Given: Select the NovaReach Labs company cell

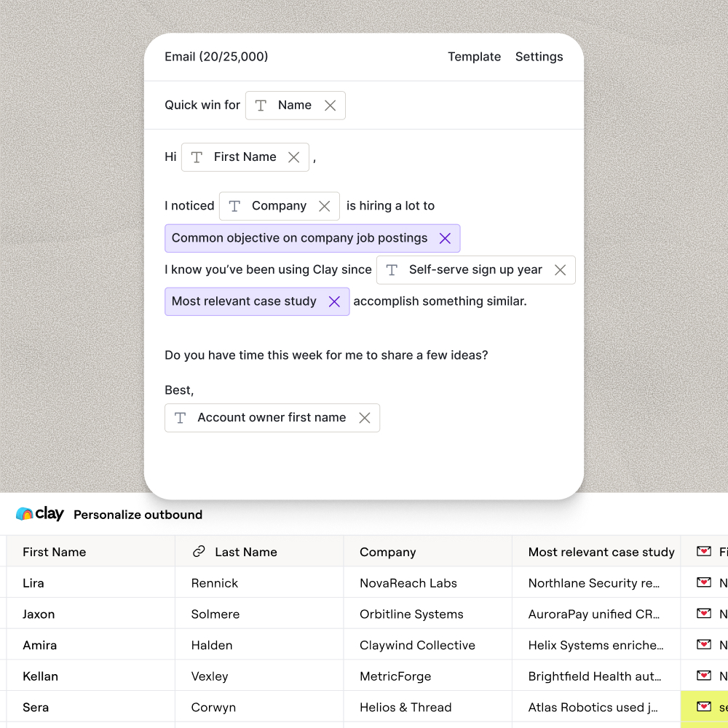Looking at the screenshot, I should point(428,582).
